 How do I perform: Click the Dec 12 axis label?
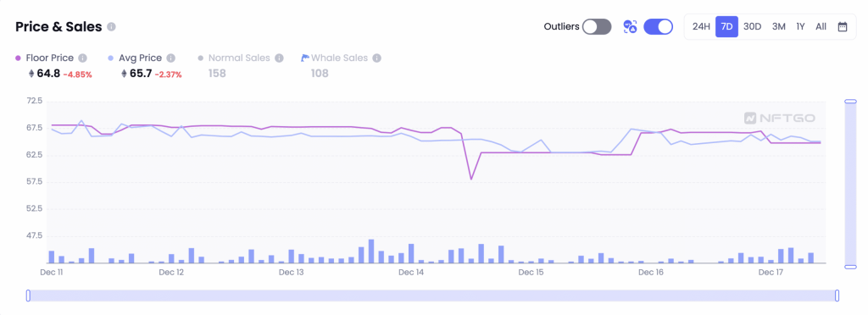click(171, 273)
